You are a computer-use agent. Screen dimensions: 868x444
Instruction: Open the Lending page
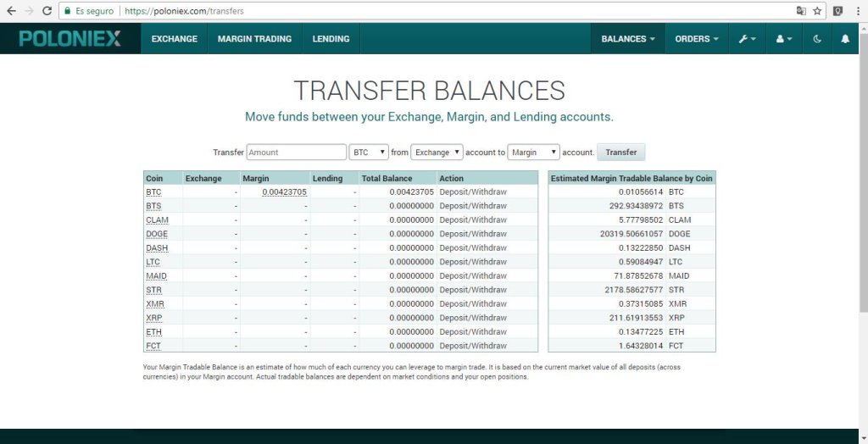(x=331, y=39)
